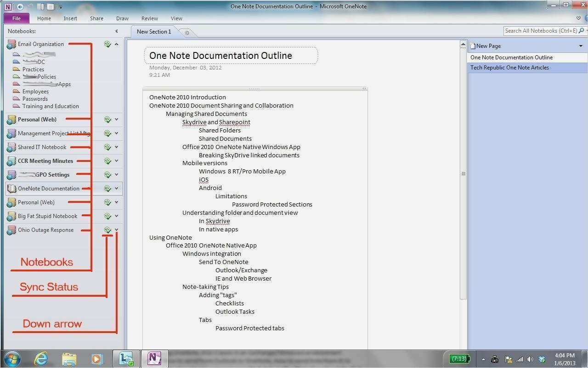
Task: Open the File tab
Action: (x=17, y=18)
